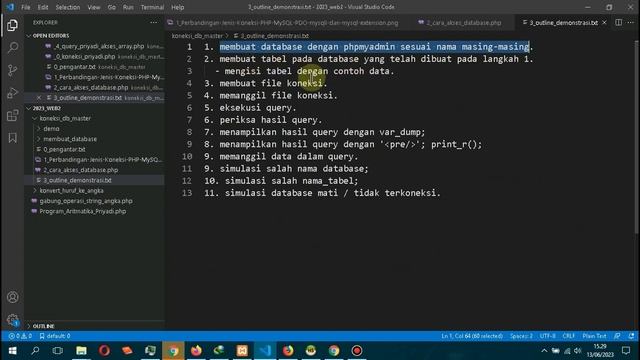Click line number 7 in the gutter

pyautogui.click(x=189, y=120)
